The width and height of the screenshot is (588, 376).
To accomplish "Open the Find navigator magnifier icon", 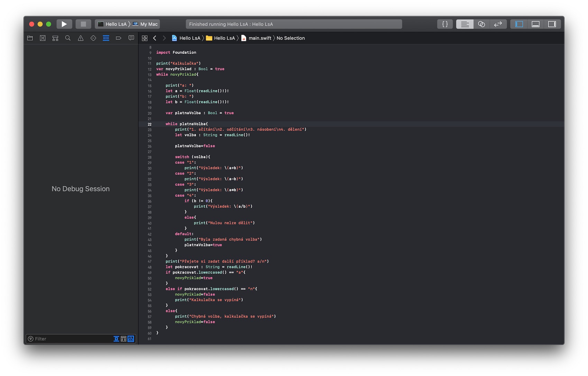I will [x=68, y=38].
